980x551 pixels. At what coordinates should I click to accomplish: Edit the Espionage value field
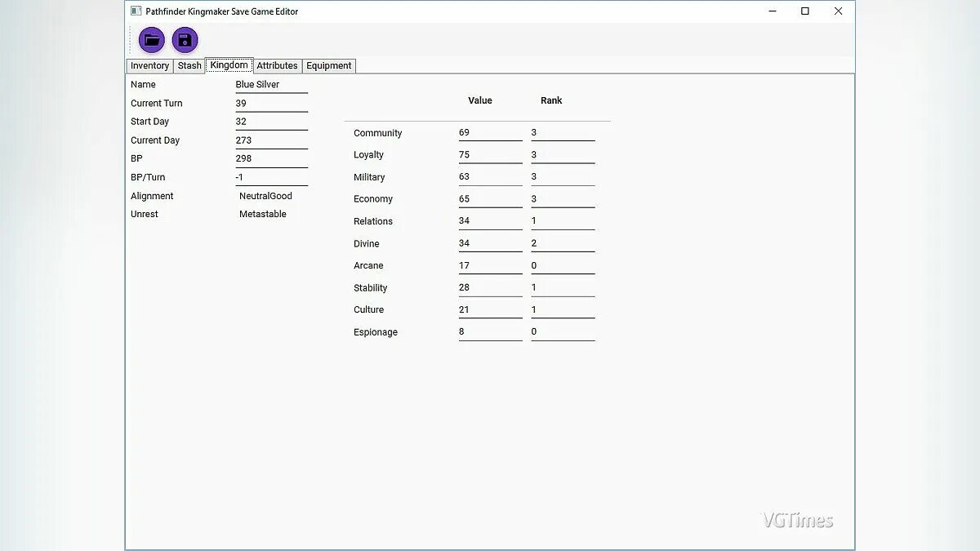(x=491, y=332)
